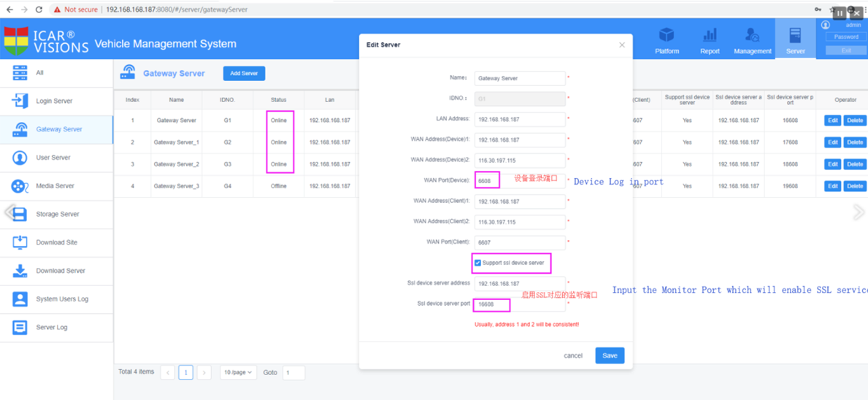Image resolution: width=868 pixels, height=400 pixels.
Task: Click the Add Server button
Action: click(x=244, y=73)
